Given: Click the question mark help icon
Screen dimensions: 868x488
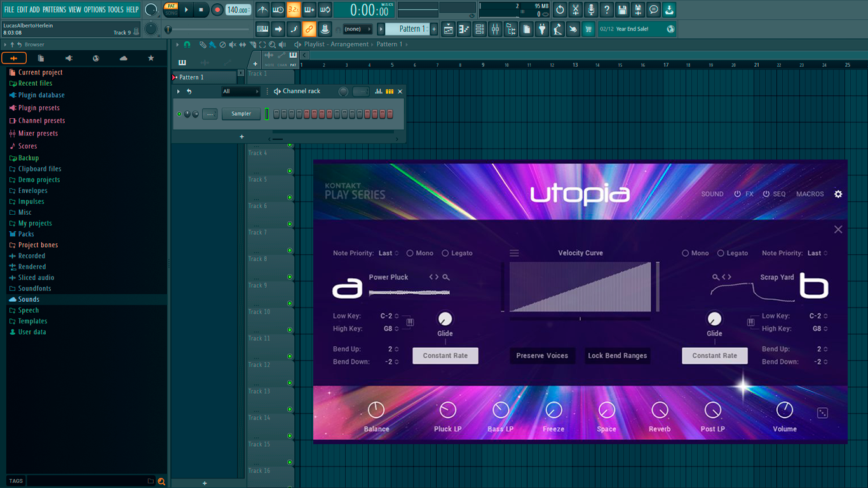Looking at the screenshot, I should pos(607,10).
